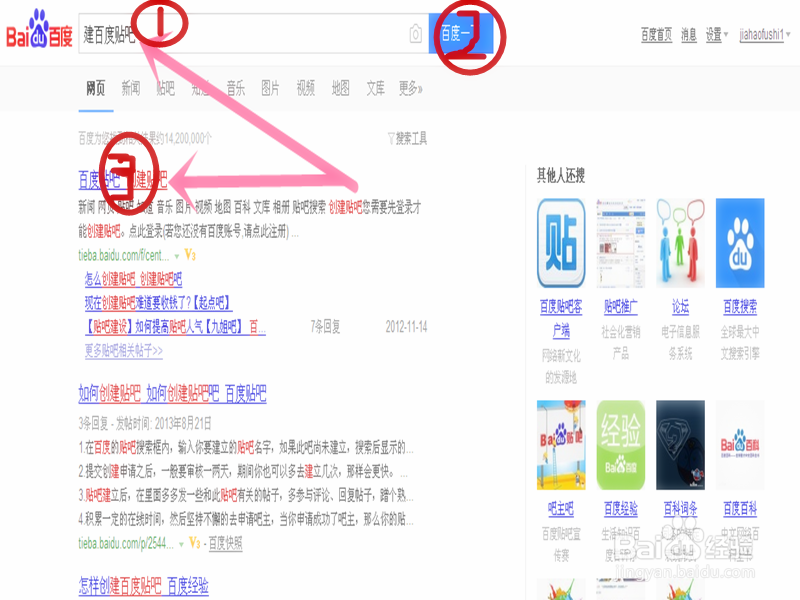
Task: Click 百度百科 logo thumbnail
Action: [x=740, y=445]
